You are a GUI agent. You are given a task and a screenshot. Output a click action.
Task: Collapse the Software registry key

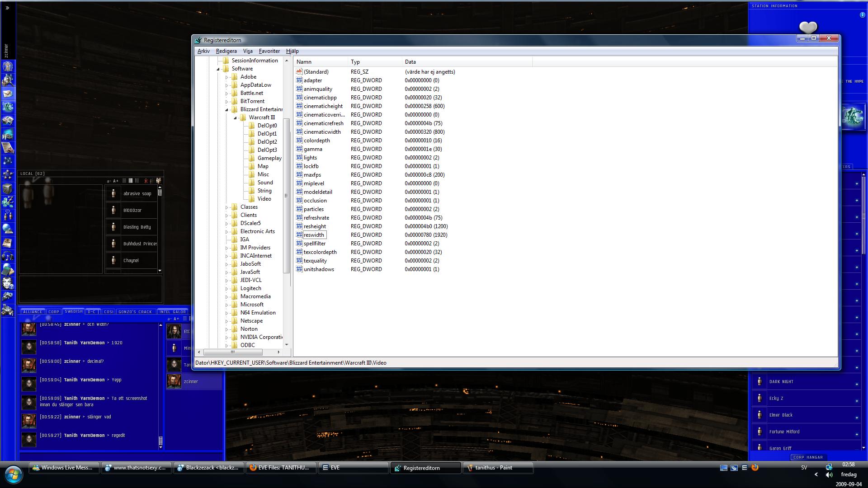pos(218,69)
